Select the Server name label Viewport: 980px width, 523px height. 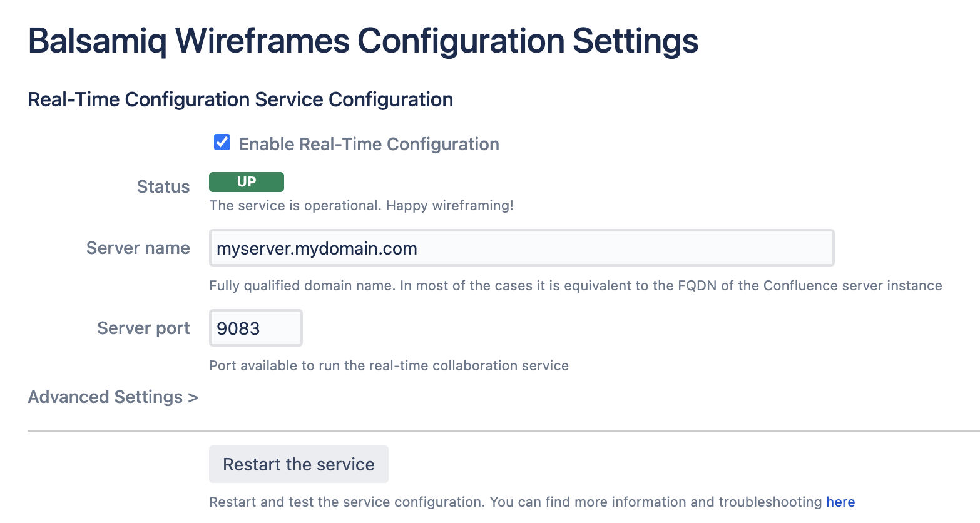(x=138, y=248)
